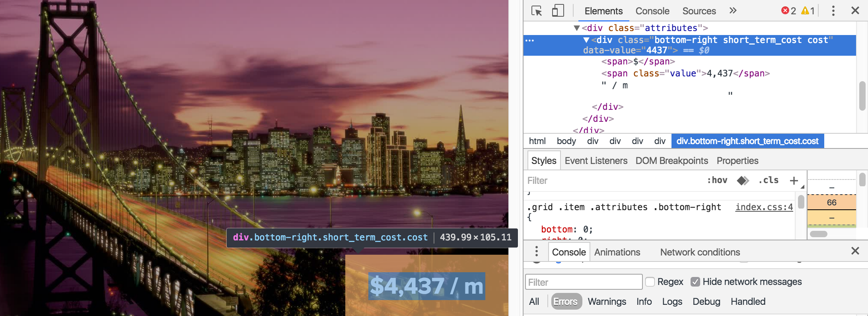The height and width of the screenshot is (316, 868).
Task: Open the DOM Breakpoints tab
Action: pos(671,161)
